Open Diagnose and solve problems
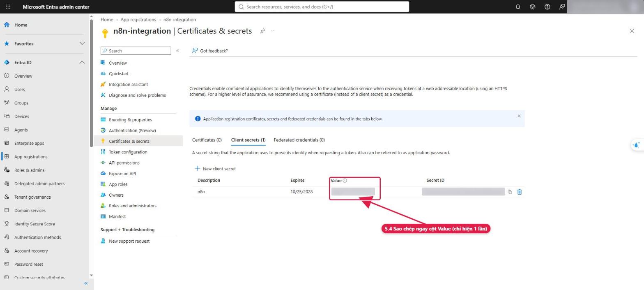644x290 pixels. point(138,95)
